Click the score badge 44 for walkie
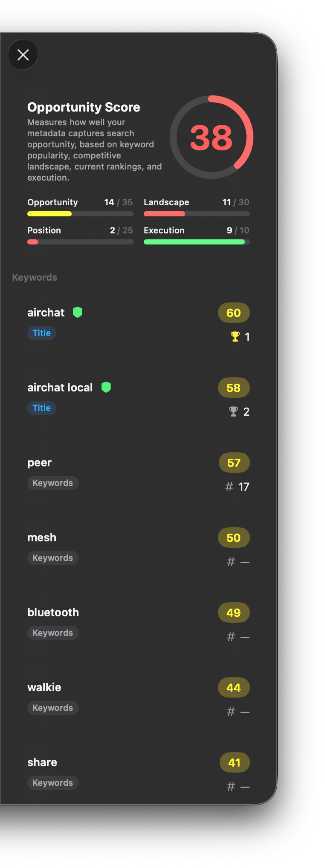Viewport: 325px width, 868px height. [x=234, y=688]
